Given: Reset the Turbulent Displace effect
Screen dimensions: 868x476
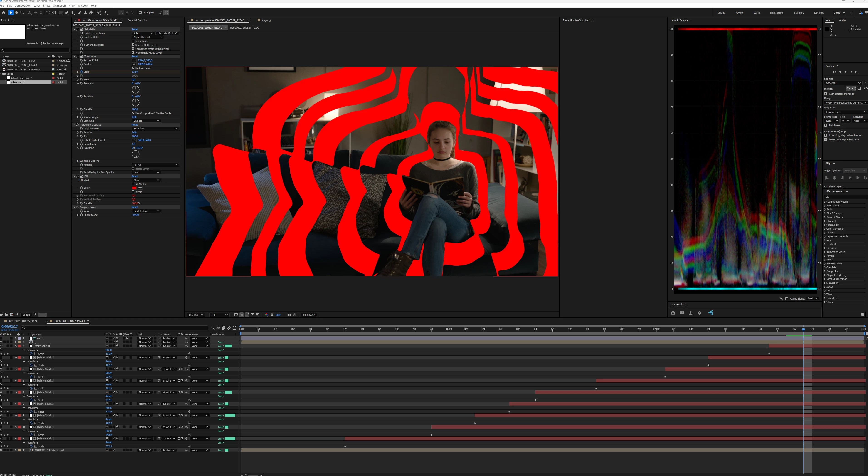Looking at the screenshot, I should [x=134, y=125].
